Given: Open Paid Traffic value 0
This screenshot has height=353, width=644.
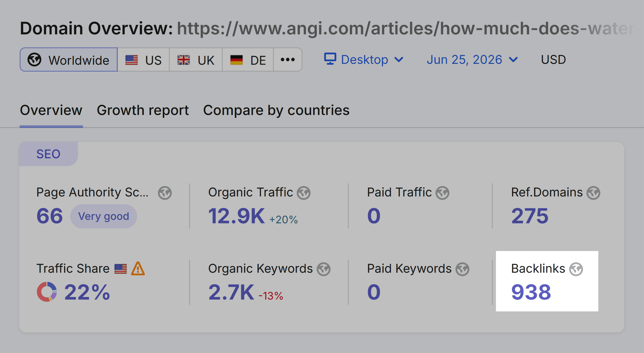Looking at the screenshot, I should point(374,216).
